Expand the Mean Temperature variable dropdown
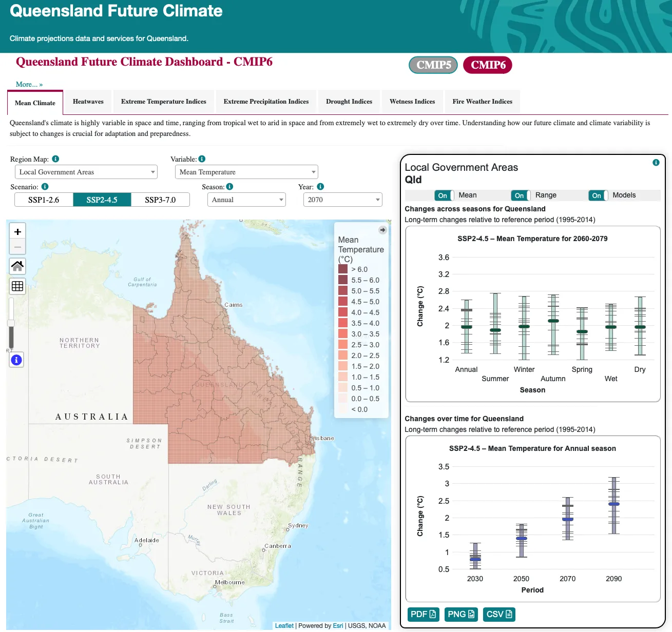 246,172
